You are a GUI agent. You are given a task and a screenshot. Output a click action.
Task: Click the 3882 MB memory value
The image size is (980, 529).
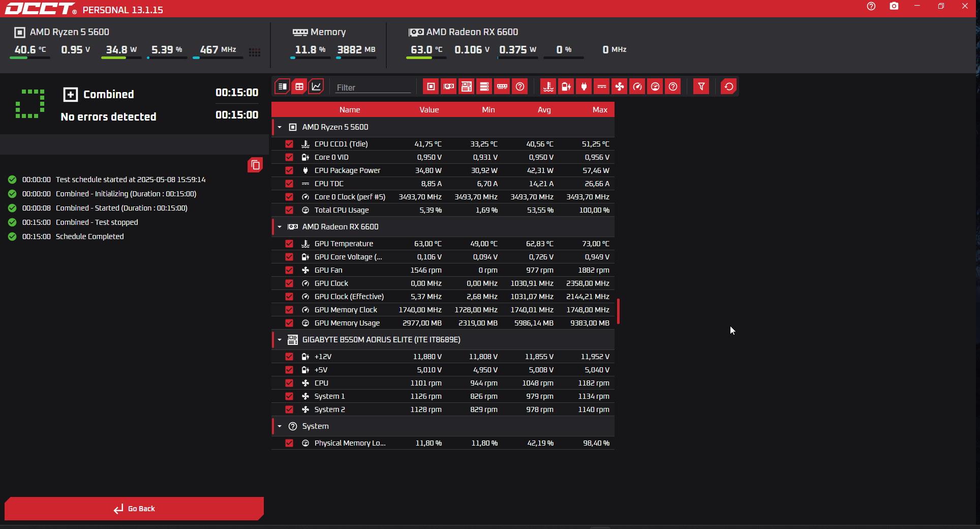coord(356,49)
